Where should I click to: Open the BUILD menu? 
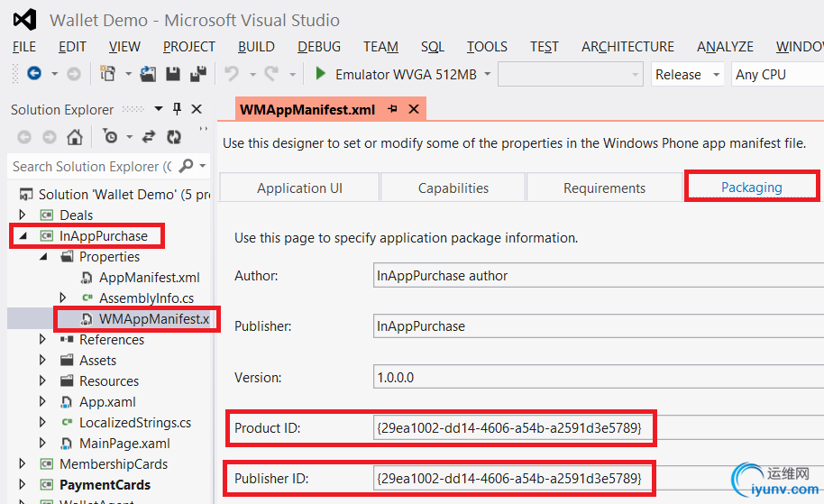(256, 47)
